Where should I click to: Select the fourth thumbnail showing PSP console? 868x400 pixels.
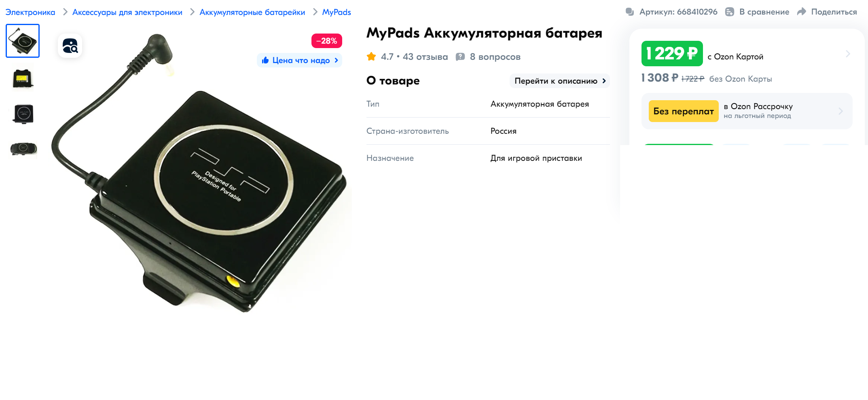click(23, 149)
